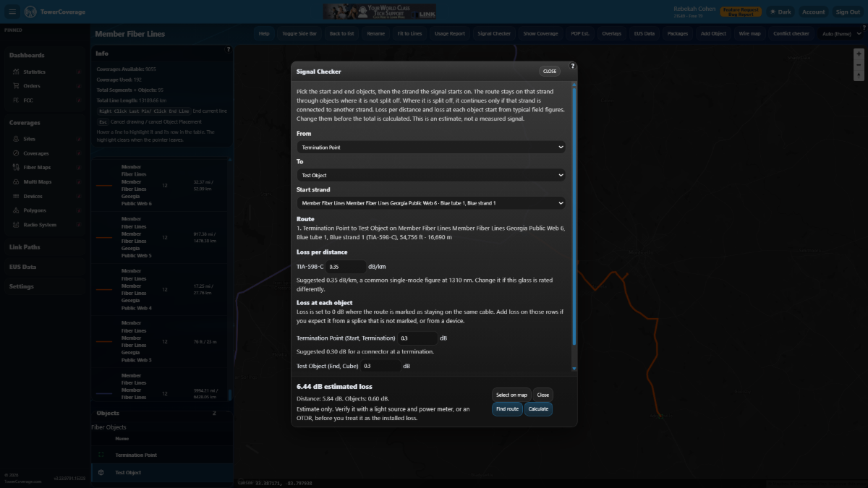Click the Help toolbar button
Screen dimensions: 868x488
264,33
